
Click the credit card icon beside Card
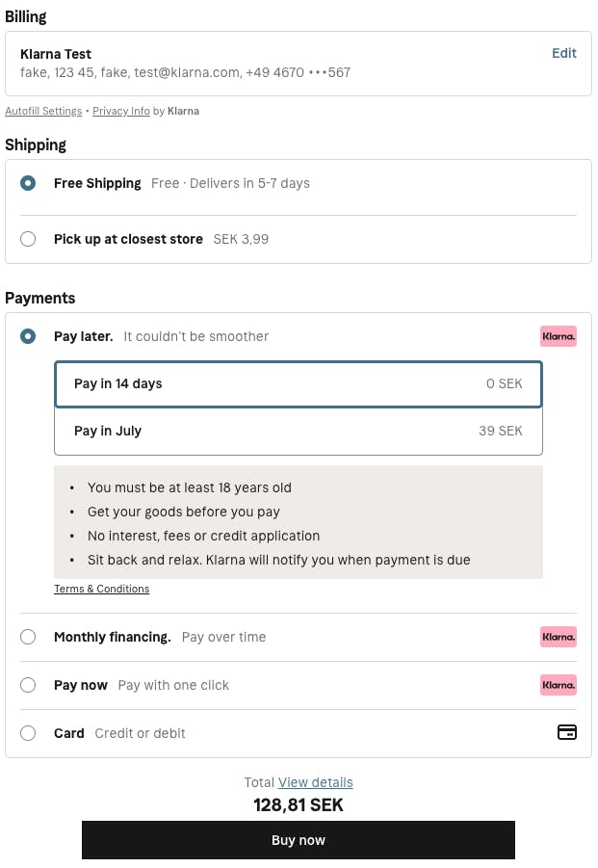pyautogui.click(x=566, y=732)
